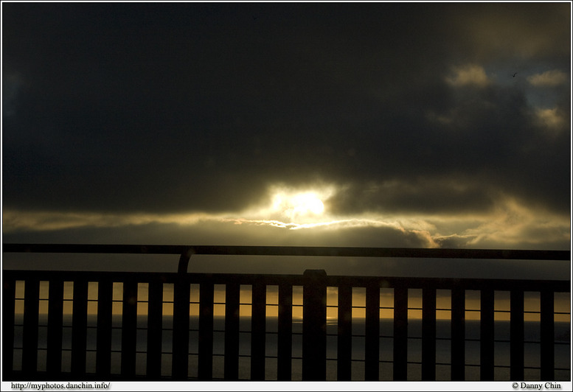Click the small bird silhouette in the sky

coord(514,74)
